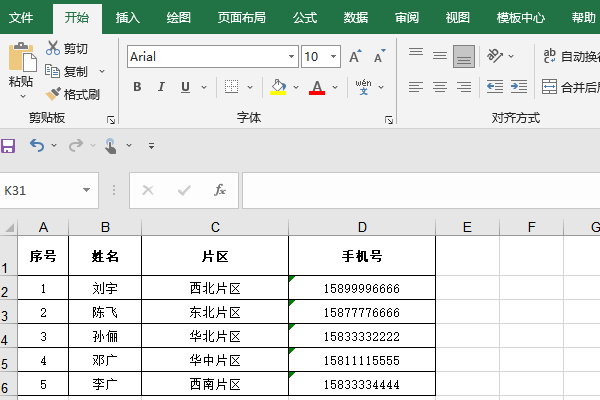Confirm the entry with the formula bar checkmark

[184, 190]
